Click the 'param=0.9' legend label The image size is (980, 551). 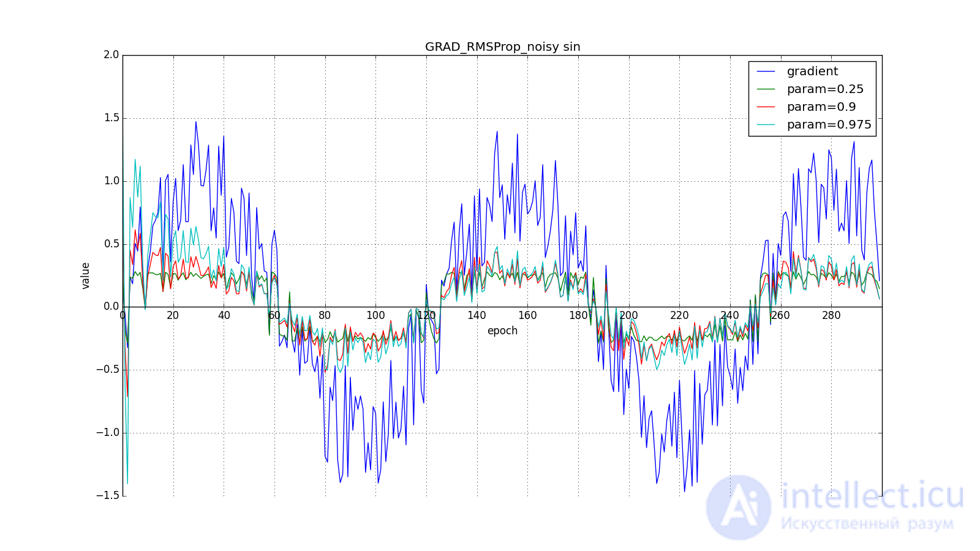coord(821,107)
